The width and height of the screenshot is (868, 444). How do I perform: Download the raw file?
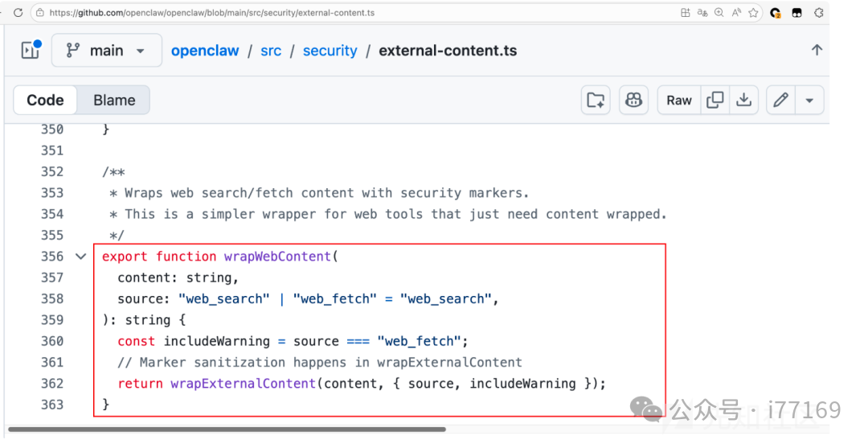pyautogui.click(x=744, y=101)
